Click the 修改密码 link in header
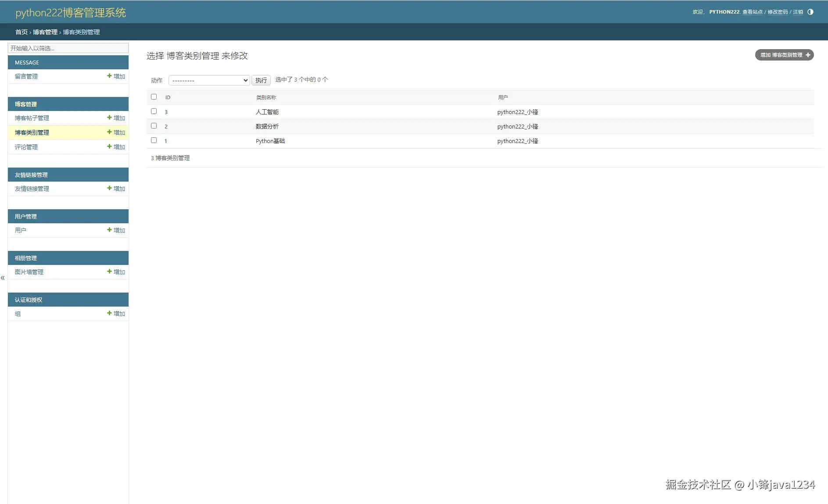Screen dimensions: 828x504 point(778,12)
